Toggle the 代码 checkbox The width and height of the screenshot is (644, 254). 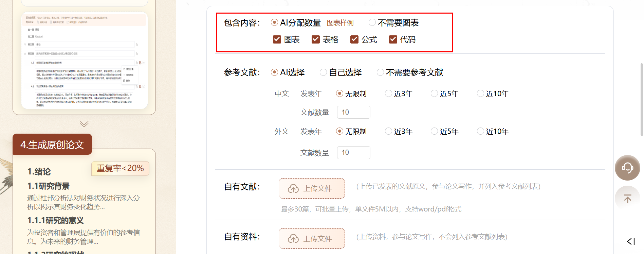point(393,39)
